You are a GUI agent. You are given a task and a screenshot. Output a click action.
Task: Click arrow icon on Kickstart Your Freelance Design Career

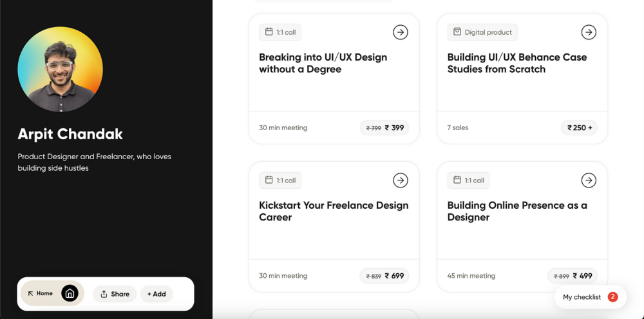(401, 180)
